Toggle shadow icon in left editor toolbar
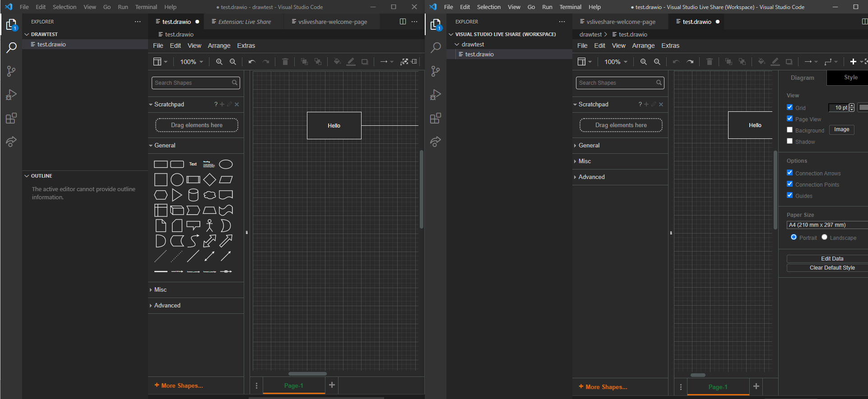 pyautogui.click(x=365, y=62)
